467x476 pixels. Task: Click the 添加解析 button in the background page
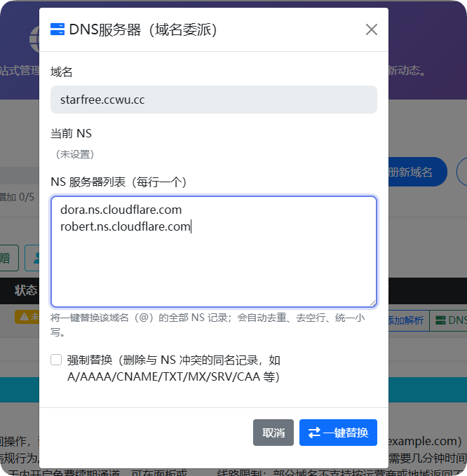(408, 320)
